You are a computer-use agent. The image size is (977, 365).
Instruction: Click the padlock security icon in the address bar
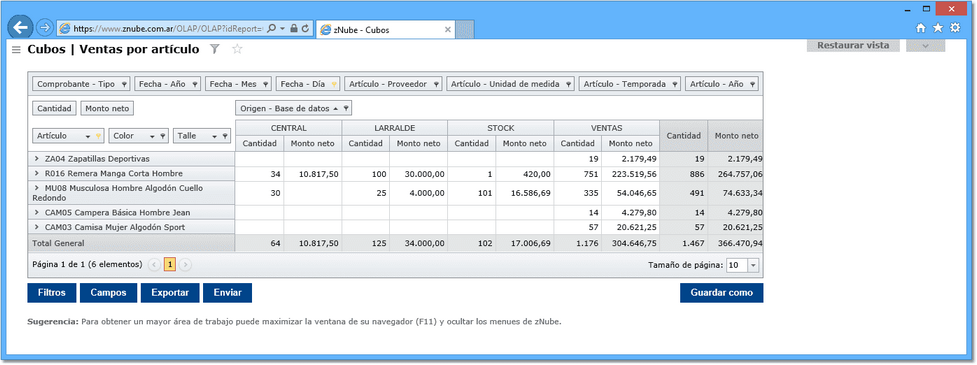click(294, 29)
